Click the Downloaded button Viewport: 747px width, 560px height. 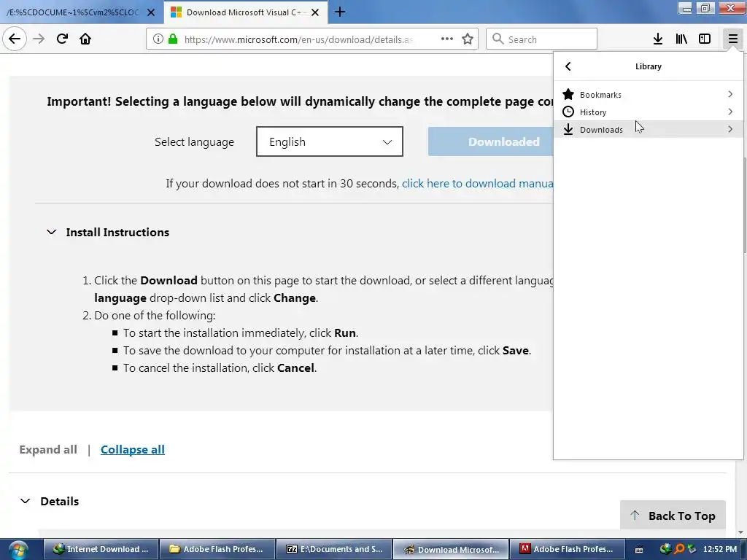point(491,141)
